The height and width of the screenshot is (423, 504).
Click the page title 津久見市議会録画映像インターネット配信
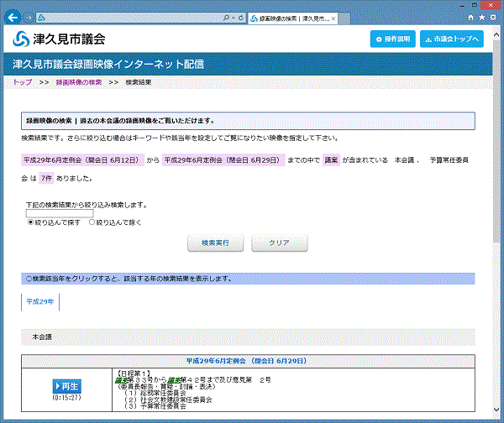click(x=108, y=65)
